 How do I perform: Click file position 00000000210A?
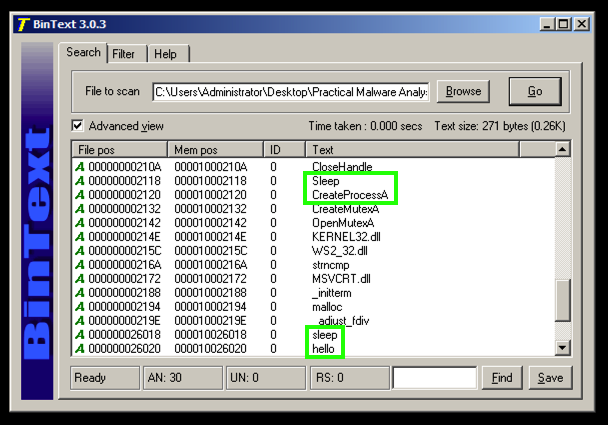[125, 167]
